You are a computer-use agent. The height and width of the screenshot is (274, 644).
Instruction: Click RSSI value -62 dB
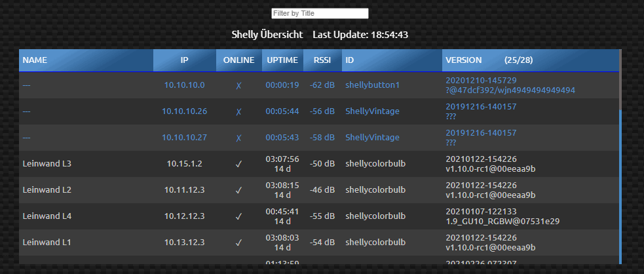tap(322, 85)
